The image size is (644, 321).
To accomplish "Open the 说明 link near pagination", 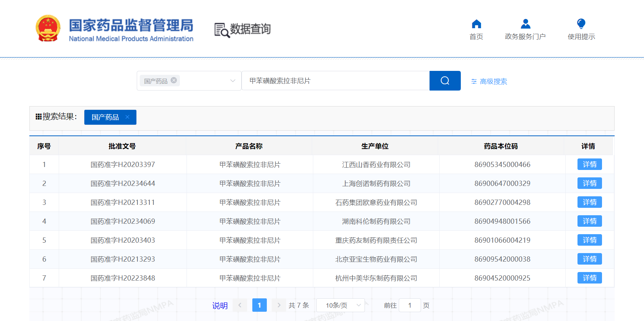I will [x=220, y=305].
